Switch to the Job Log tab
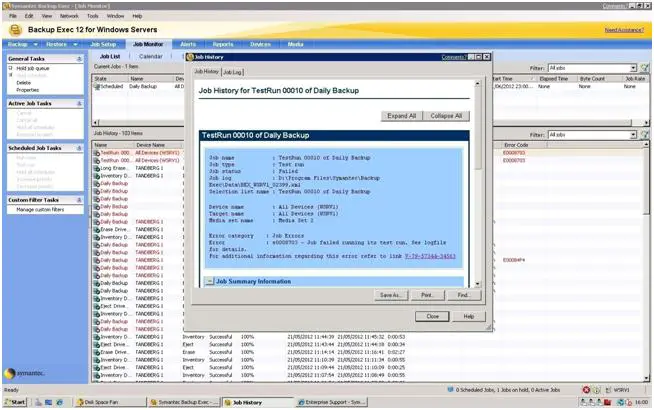 click(x=232, y=72)
